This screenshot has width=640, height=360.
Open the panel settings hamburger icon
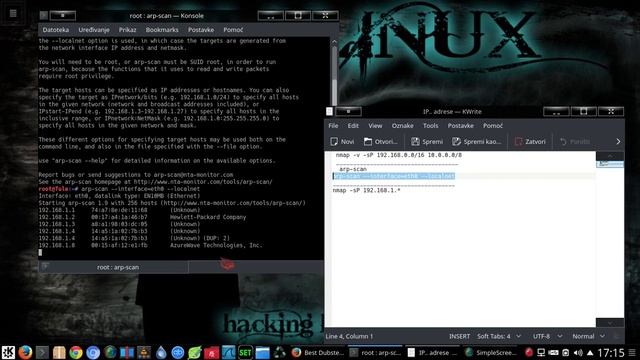tap(632, 352)
